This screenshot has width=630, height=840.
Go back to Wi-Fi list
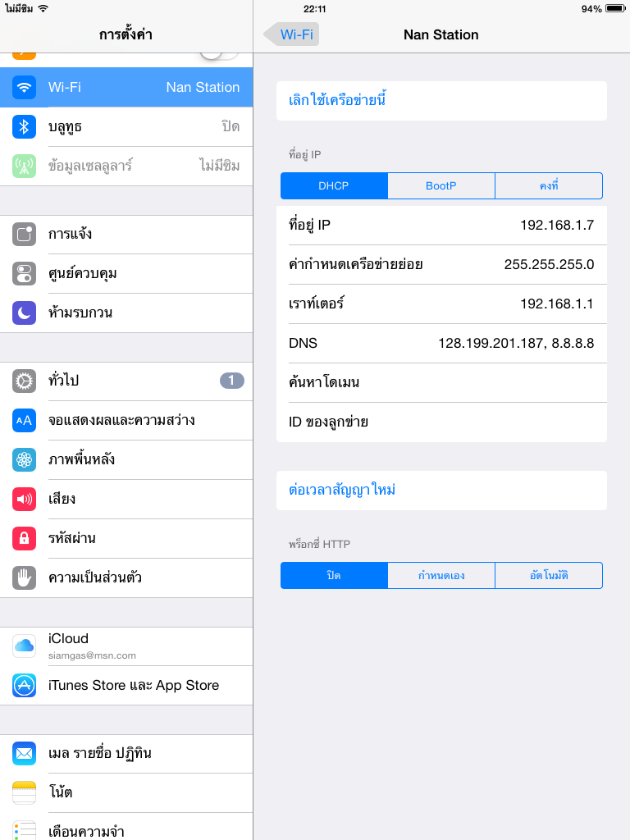click(291, 34)
